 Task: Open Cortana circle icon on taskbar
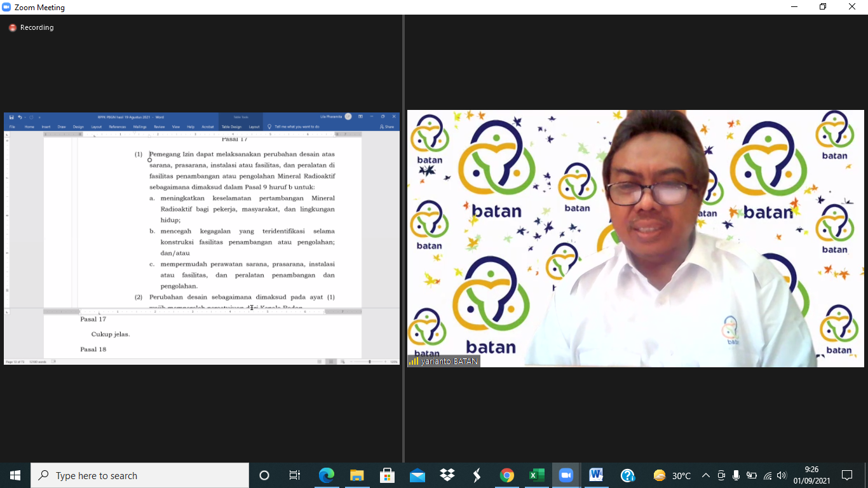(x=264, y=475)
